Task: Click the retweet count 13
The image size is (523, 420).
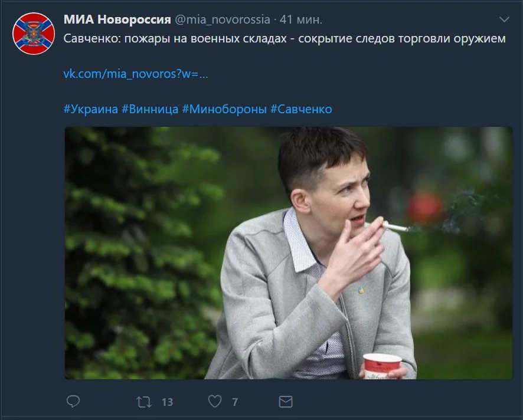Action: coord(168,402)
